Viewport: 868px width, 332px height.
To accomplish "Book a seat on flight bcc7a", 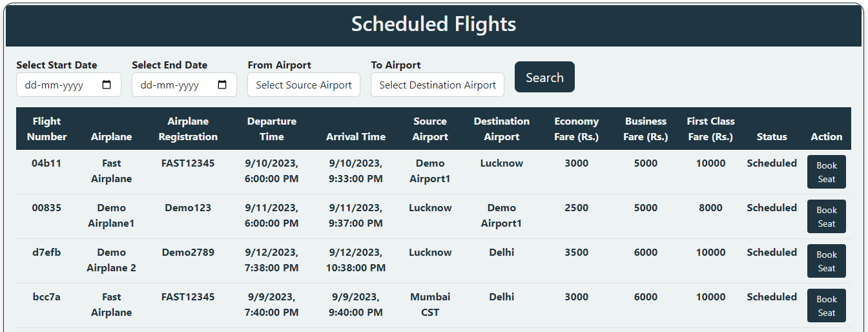I will coord(826,306).
